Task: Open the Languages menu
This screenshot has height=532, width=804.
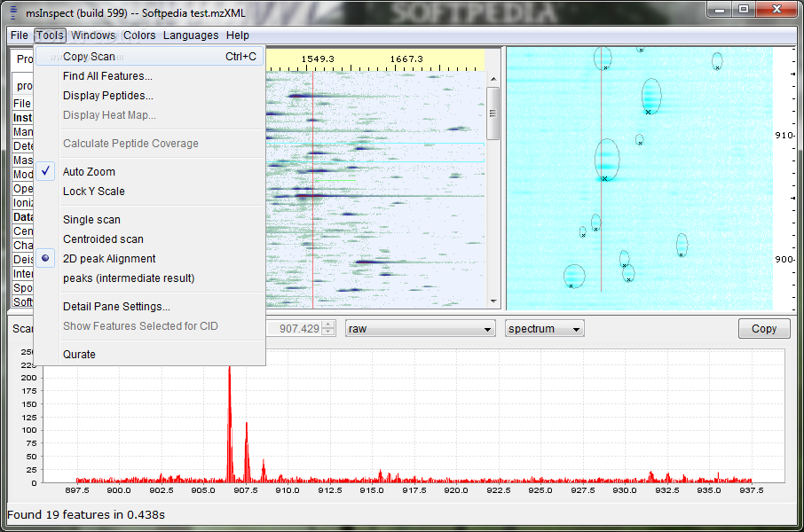Action: 191,35
